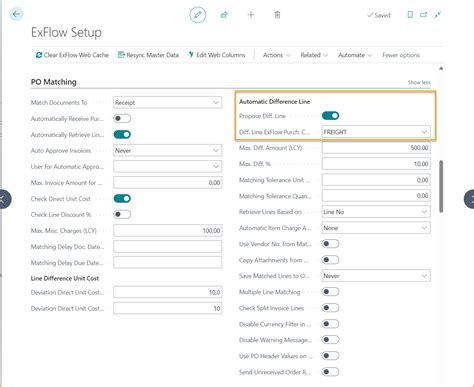The height and width of the screenshot is (387, 474).
Task: Click the vertical scrollbar thumb
Action: [x=441, y=186]
